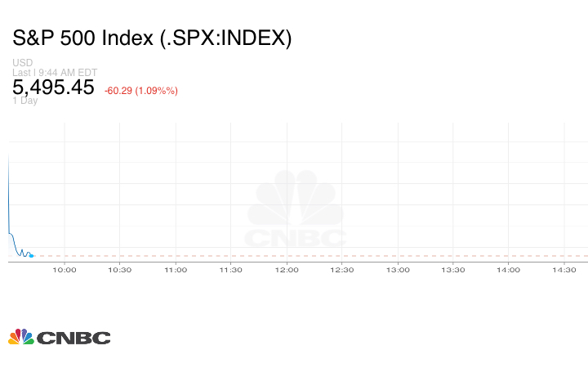Click the 13:30 time axis label
Image resolution: width=588 pixels, height=368 pixels.
pos(453,270)
